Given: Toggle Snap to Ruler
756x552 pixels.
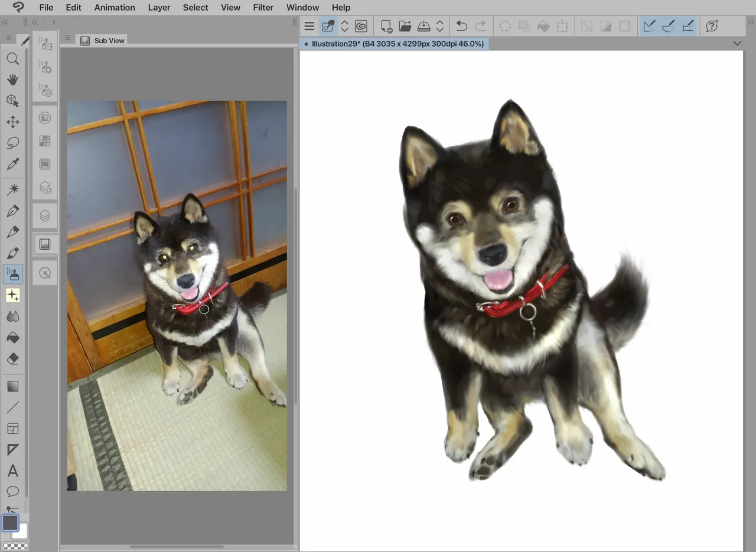Looking at the screenshot, I should (x=649, y=26).
